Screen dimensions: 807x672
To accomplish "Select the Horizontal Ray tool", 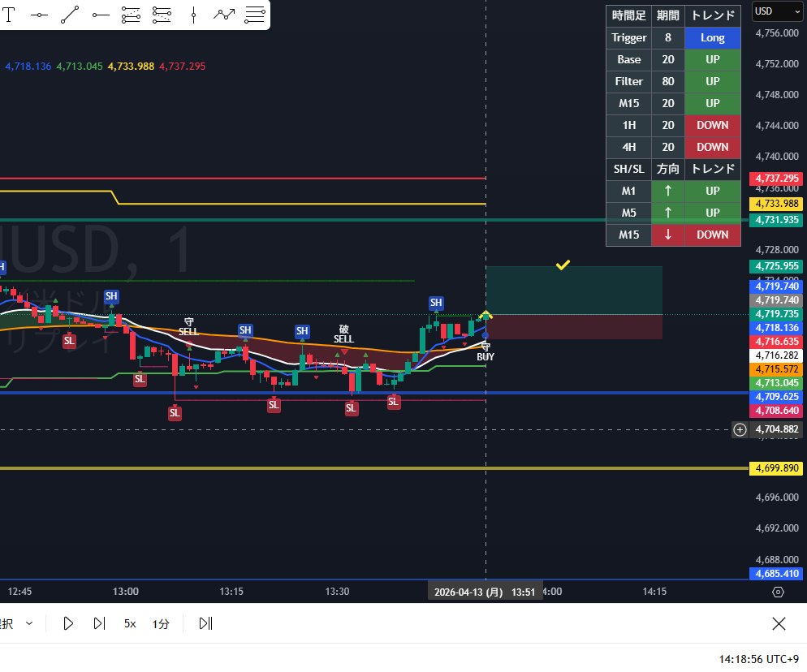I will click(101, 15).
